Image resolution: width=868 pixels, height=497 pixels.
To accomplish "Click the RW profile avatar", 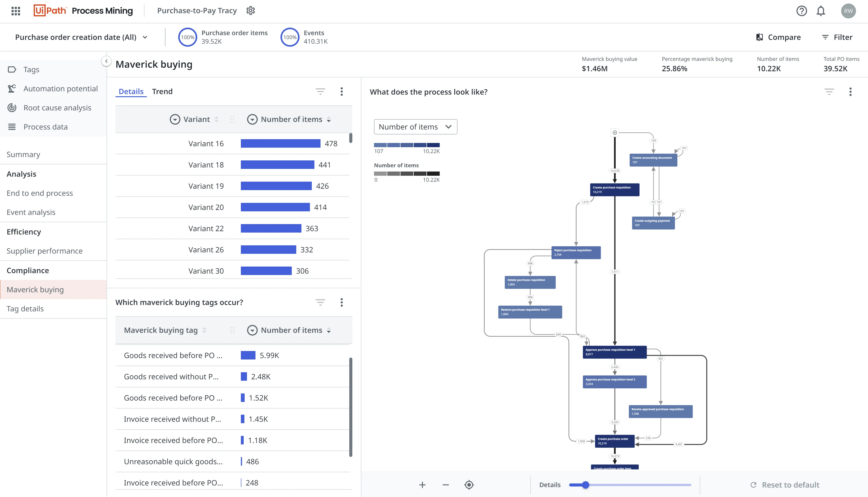I will [x=849, y=11].
